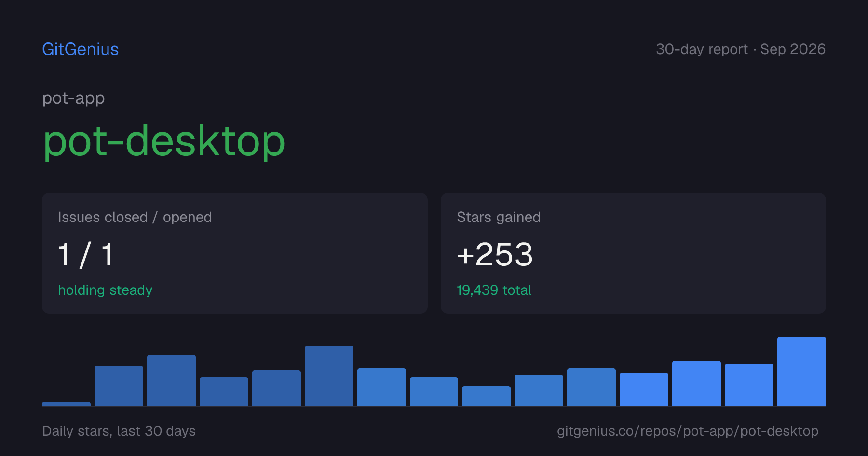Select the pot-desktop repository title
The width and height of the screenshot is (868, 456).
point(164,141)
